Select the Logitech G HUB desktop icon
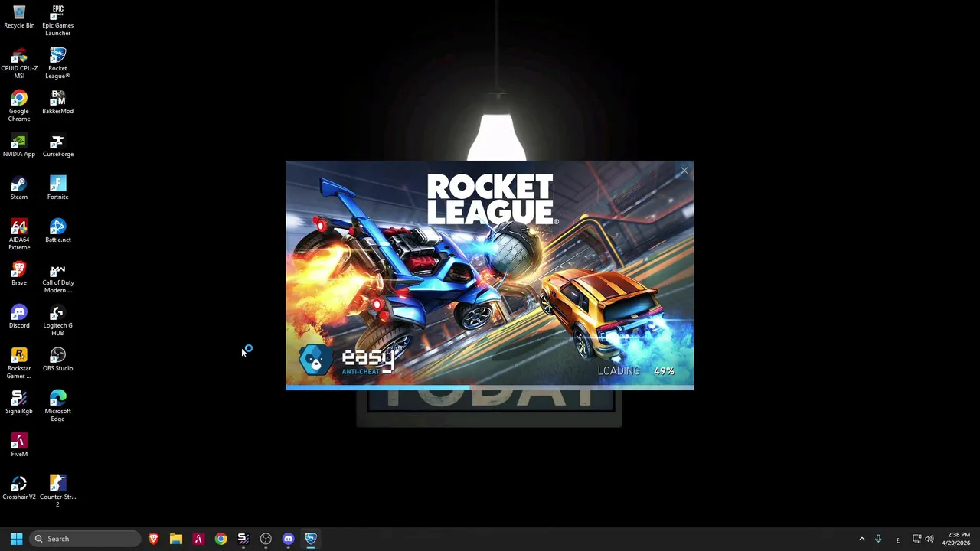The width and height of the screenshot is (980, 551). point(57,320)
